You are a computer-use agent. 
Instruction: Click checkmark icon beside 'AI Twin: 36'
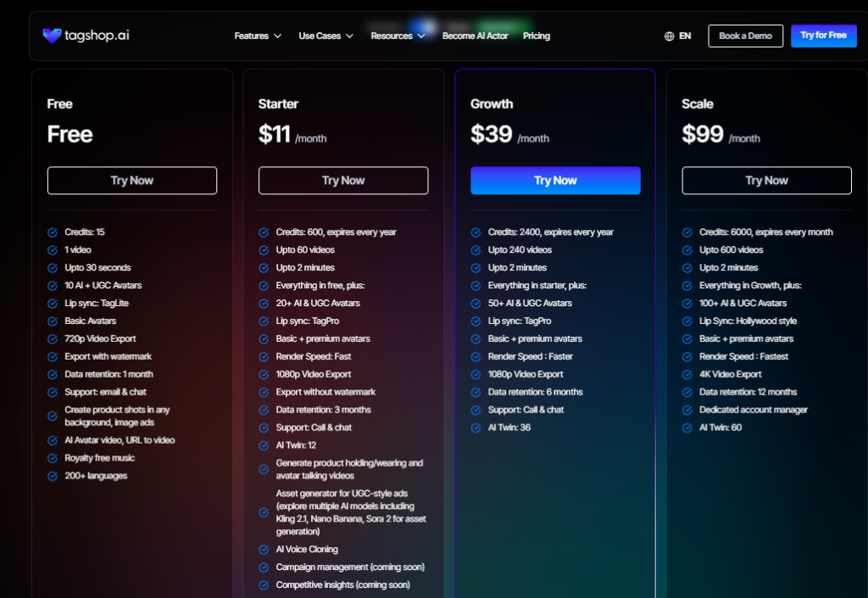476,428
